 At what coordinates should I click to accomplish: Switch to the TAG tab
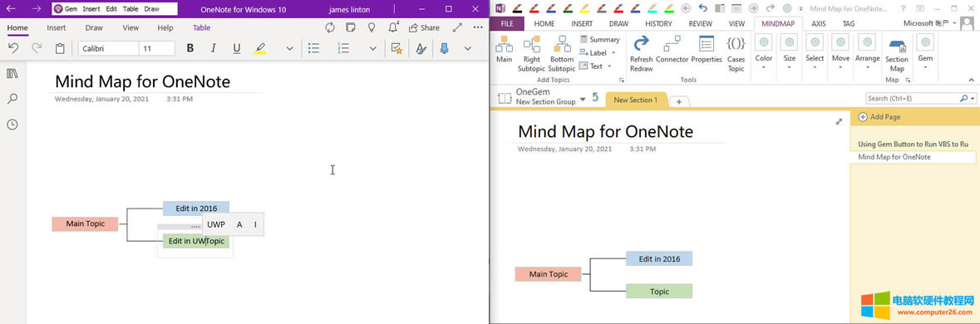point(849,24)
